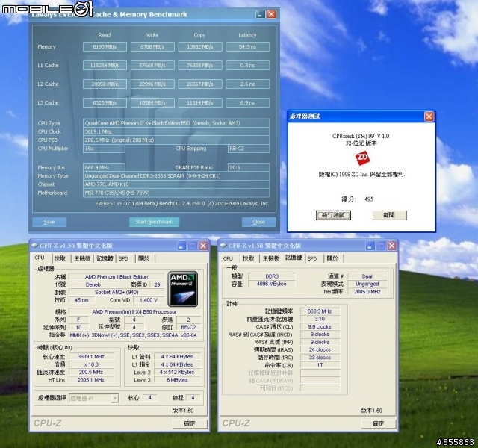478x448 pixels.
Task: Select the CPU tab in the left CPU-Z window
Action: (x=40, y=258)
